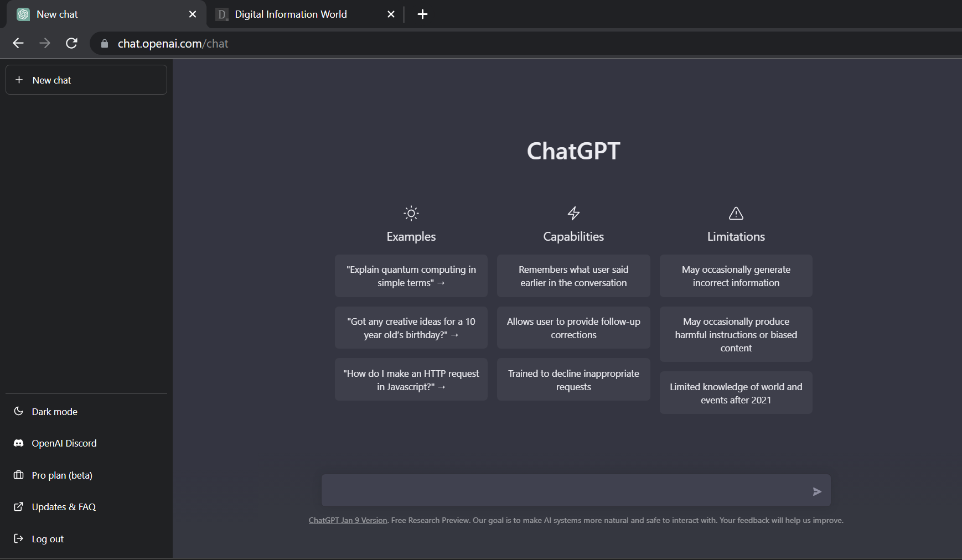962x560 pixels.
Task: Click the Discord logo icon in sidebar
Action: pos(18,443)
